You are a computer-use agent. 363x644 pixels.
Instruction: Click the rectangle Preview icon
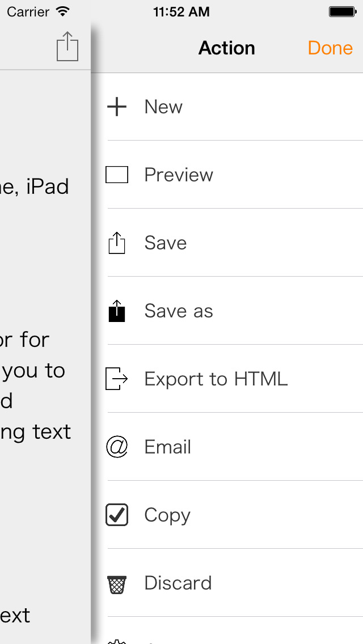click(x=117, y=175)
